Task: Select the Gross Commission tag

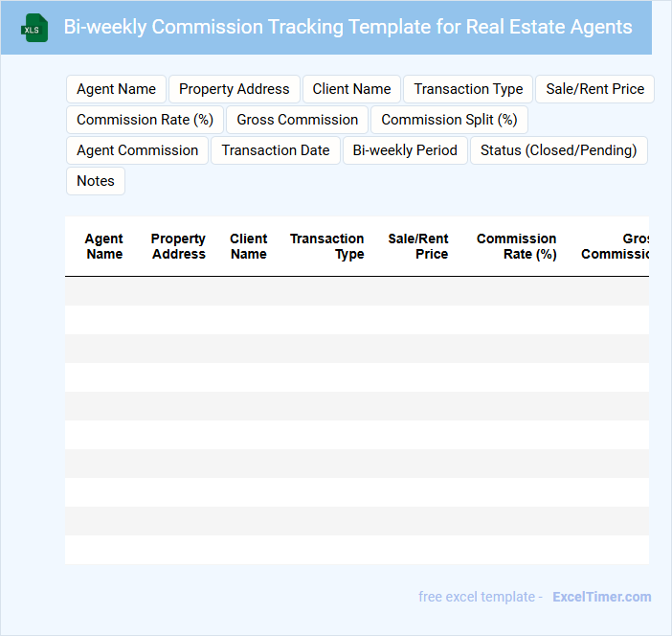Action: pyautogui.click(x=297, y=120)
